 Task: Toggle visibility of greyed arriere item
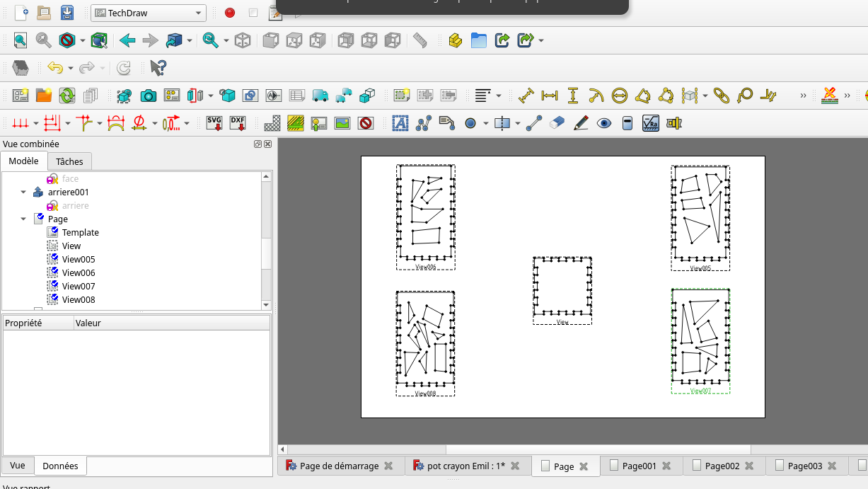(x=53, y=205)
